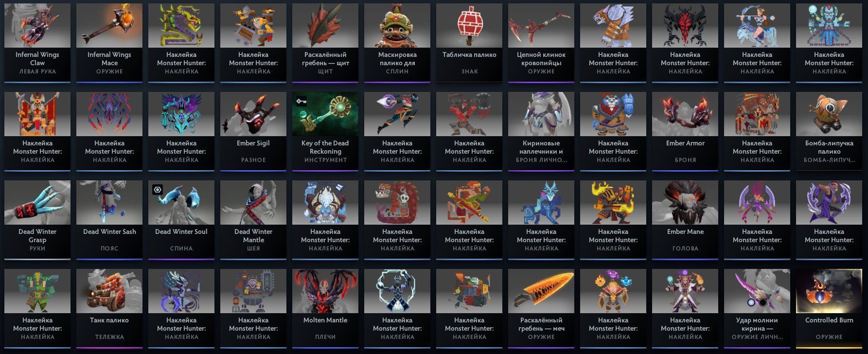Select the Табличка палико sign item
The width and height of the screenshot is (868, 354).
point(469,43)
